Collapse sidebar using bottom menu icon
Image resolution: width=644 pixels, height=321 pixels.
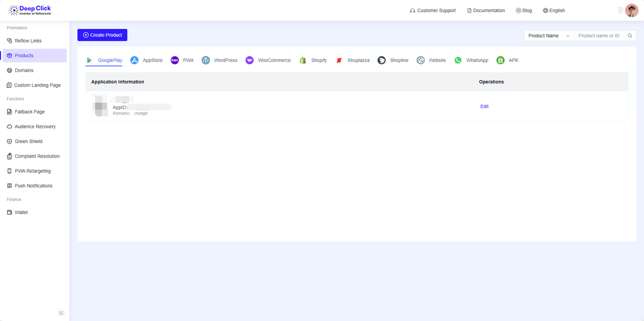point(61,313)
